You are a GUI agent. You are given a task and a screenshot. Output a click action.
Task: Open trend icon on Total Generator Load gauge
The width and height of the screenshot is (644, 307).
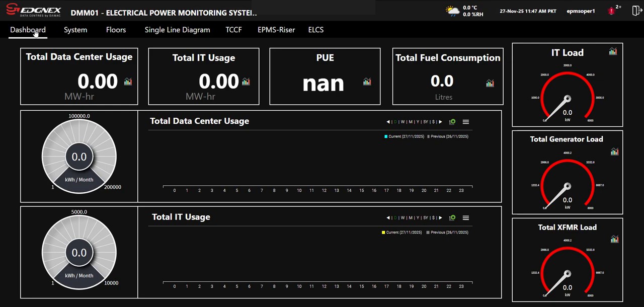point(614,151)
